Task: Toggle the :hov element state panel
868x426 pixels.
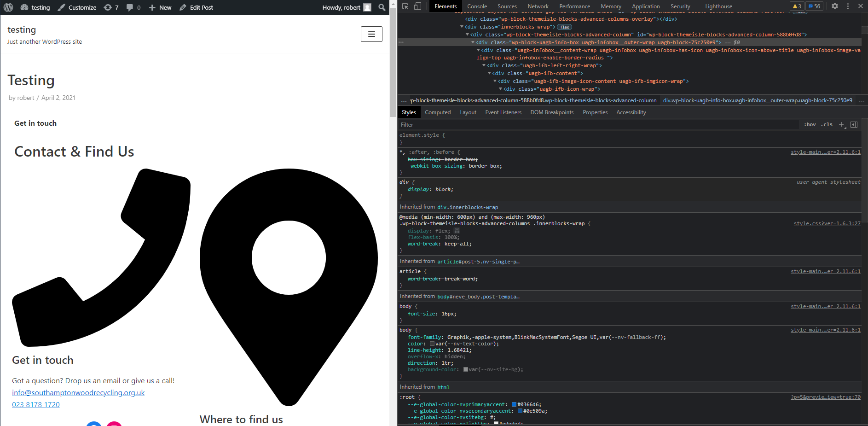Action: [810, 124]
